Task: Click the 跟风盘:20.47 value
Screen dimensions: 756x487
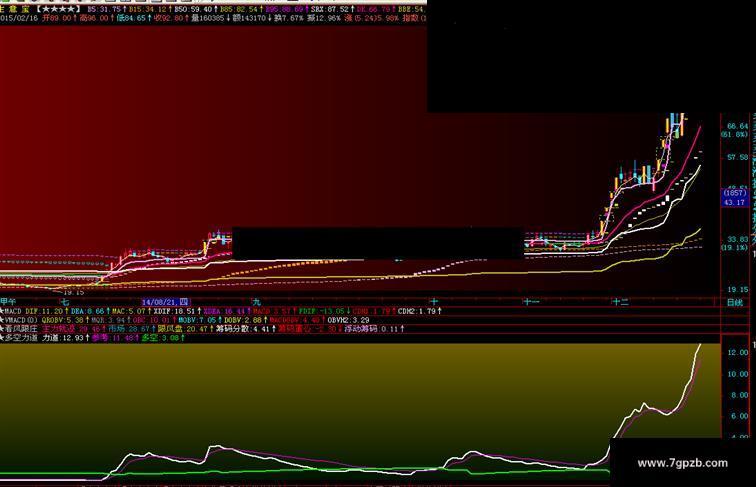Action: point(182,328)
